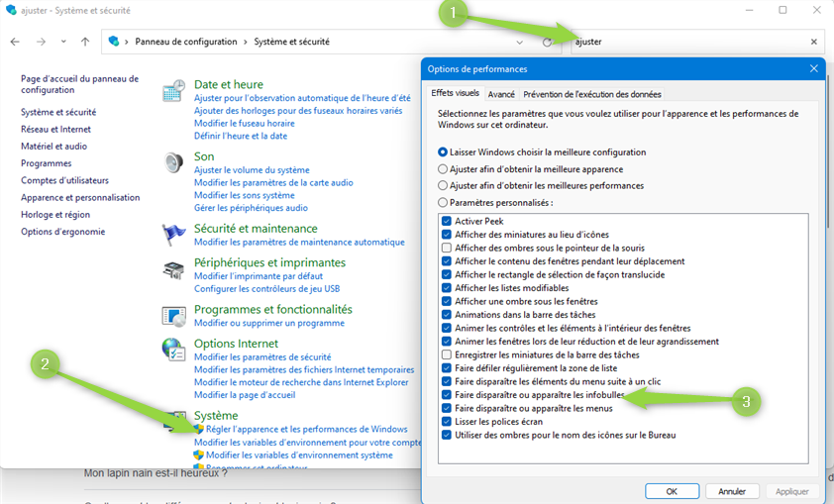The image size is (834, 504).
Task: Open Comptes d'utilisateurs in sidebar
Action: (x=65, y=180)
